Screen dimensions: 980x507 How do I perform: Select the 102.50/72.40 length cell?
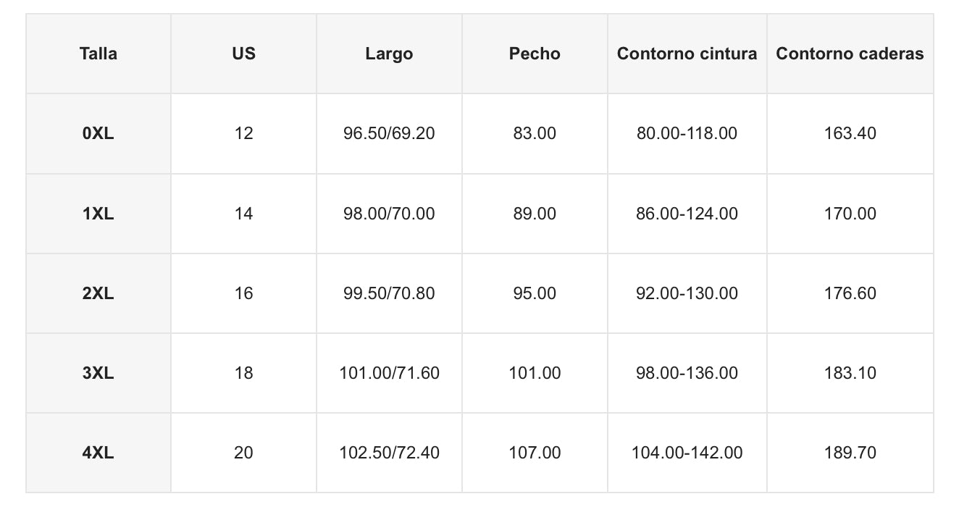coord(389,453)
